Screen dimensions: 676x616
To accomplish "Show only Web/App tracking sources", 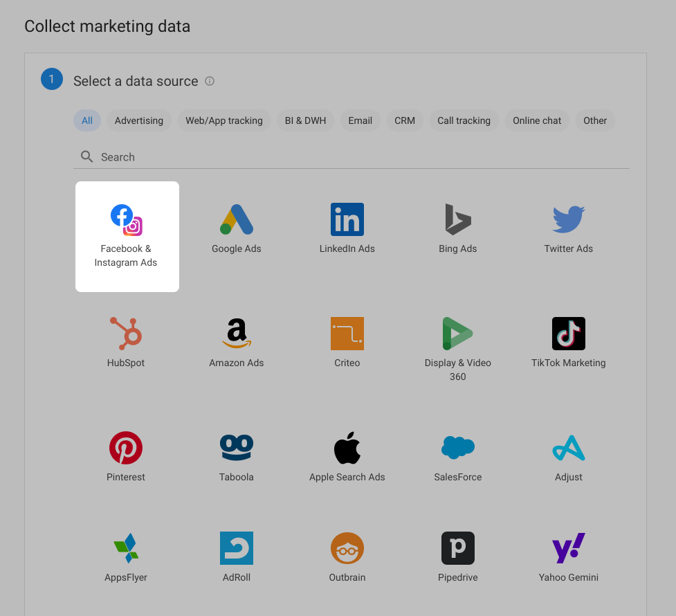I will 224,120.
